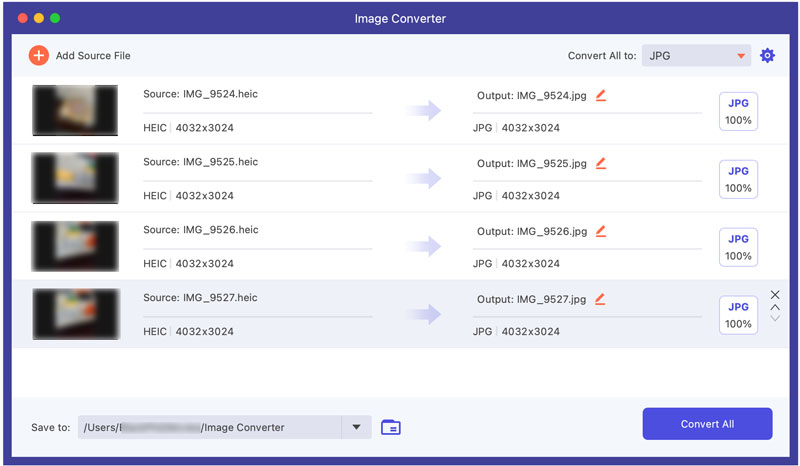Maximize window with green traffic light
Viewport: 800px width, 466px height.
pos(55,18)
